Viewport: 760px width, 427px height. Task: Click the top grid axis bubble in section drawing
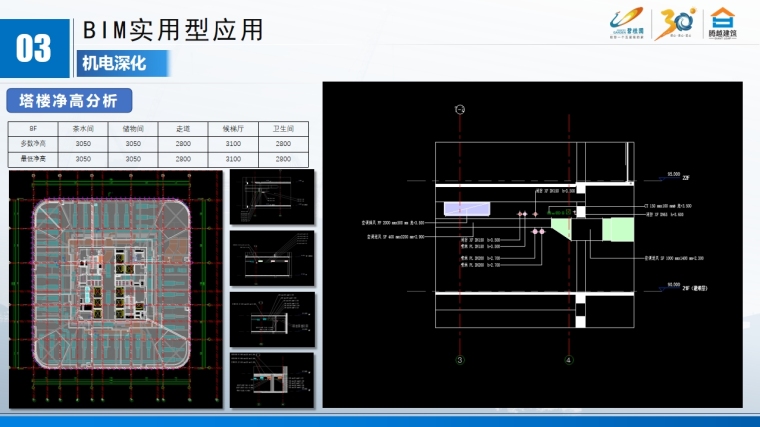coord(459,109)
